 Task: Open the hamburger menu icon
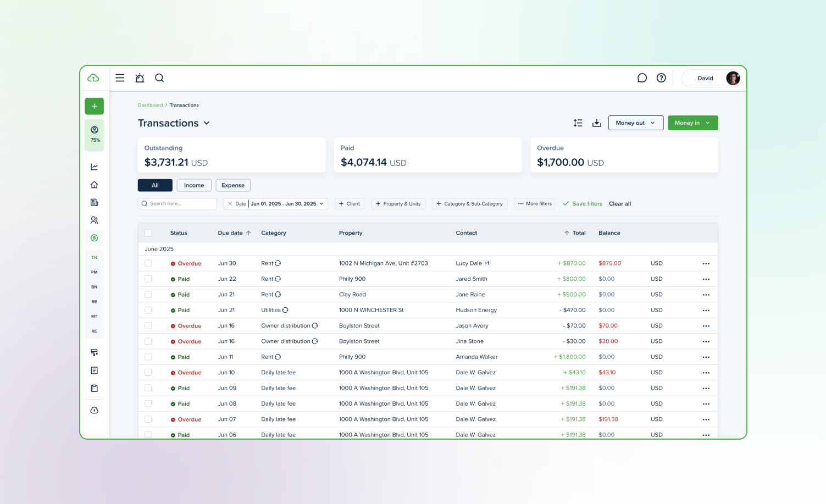[120, 78]
